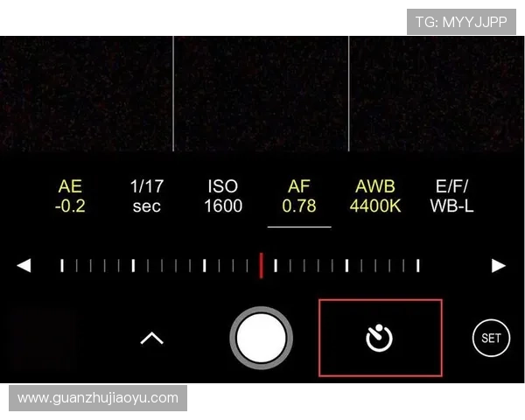Screen dimensions: 525x420
Task: Select the ISO 1600 setting
Action: (223, 197)
